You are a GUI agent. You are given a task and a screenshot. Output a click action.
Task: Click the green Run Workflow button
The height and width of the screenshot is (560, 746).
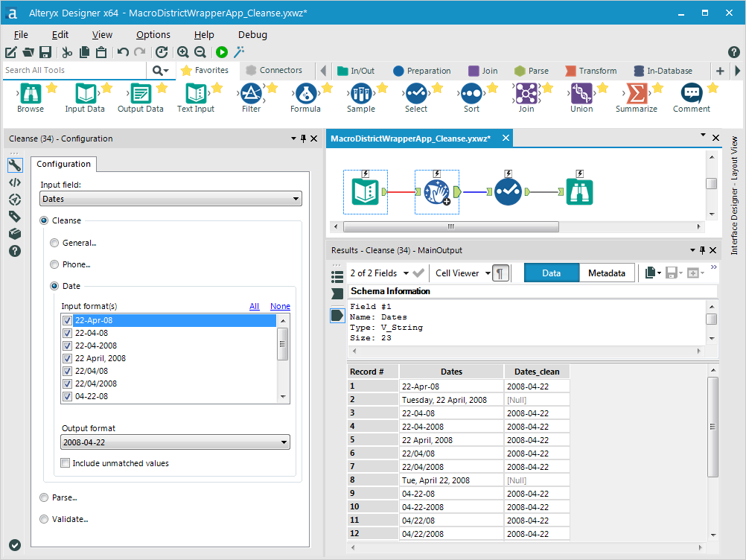221,52
